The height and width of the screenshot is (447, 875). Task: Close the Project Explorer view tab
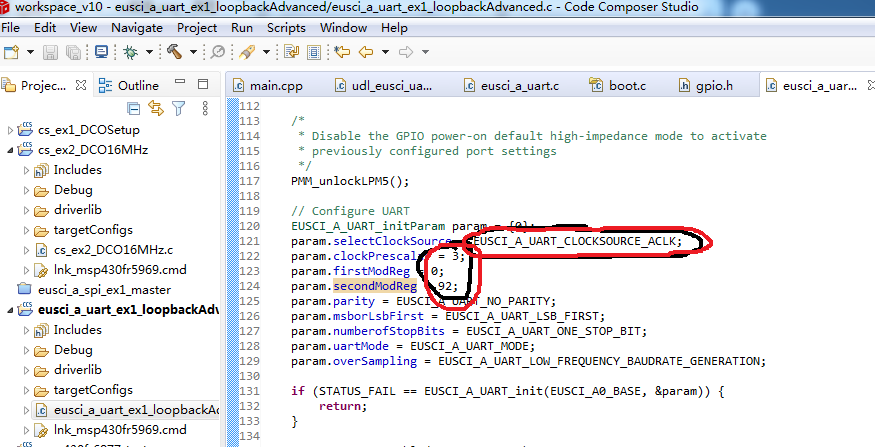point(81,85)
